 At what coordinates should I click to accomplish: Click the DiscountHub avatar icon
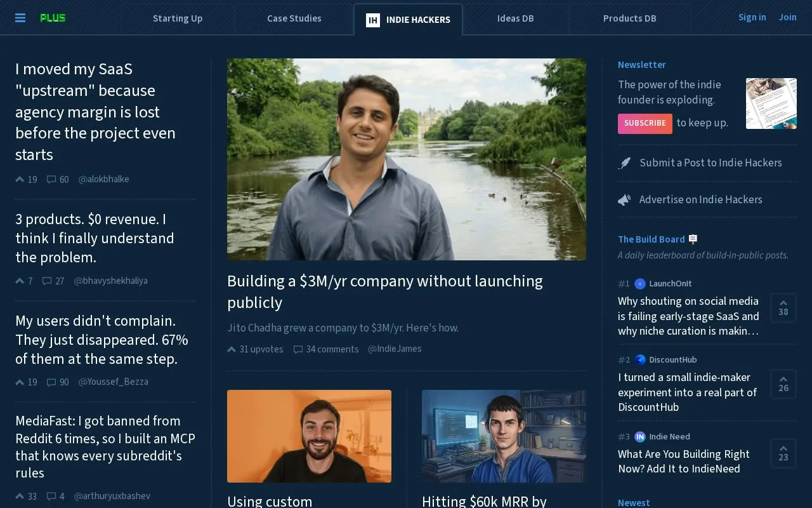point(640,360)
